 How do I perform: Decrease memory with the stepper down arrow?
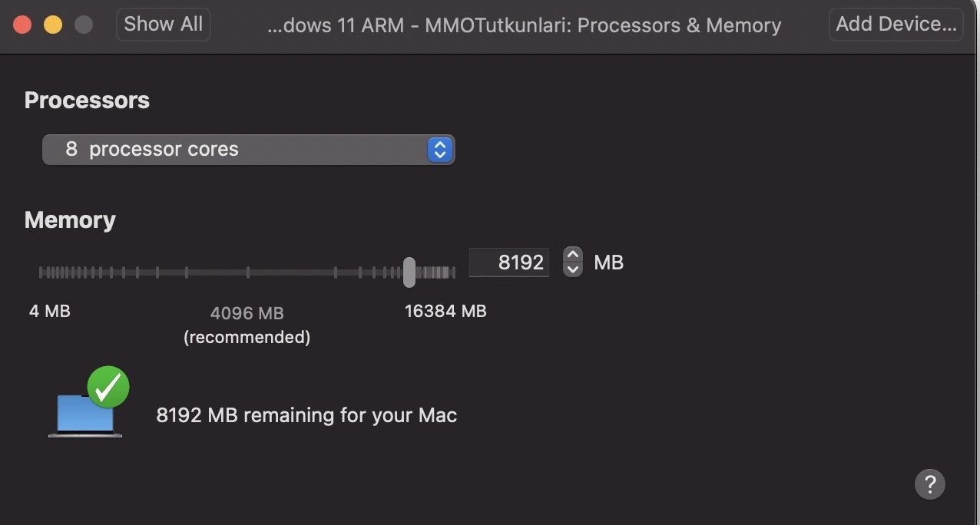(x=573, y=269)
